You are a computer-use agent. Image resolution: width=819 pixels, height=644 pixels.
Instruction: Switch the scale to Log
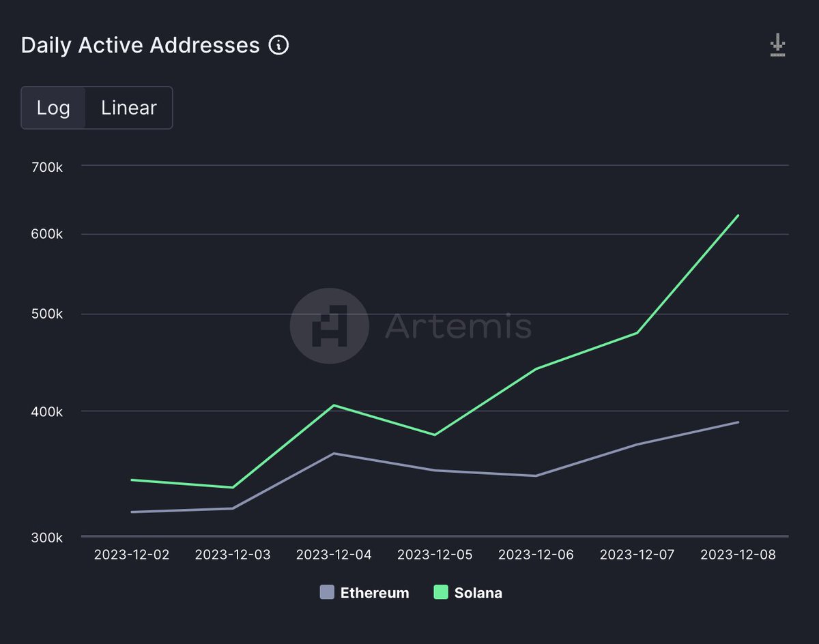53,108
